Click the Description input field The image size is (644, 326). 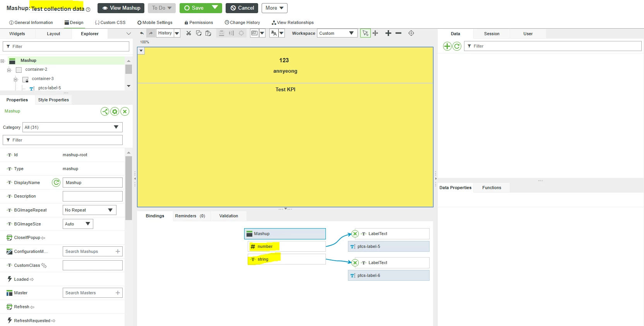tap(92, 196)
